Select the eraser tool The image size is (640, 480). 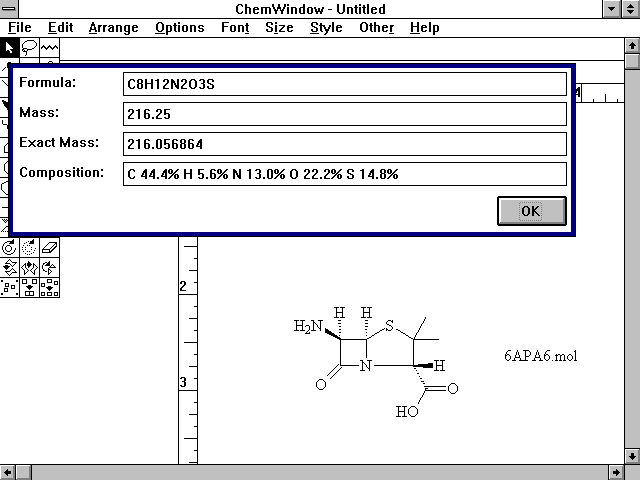point(49,246)
